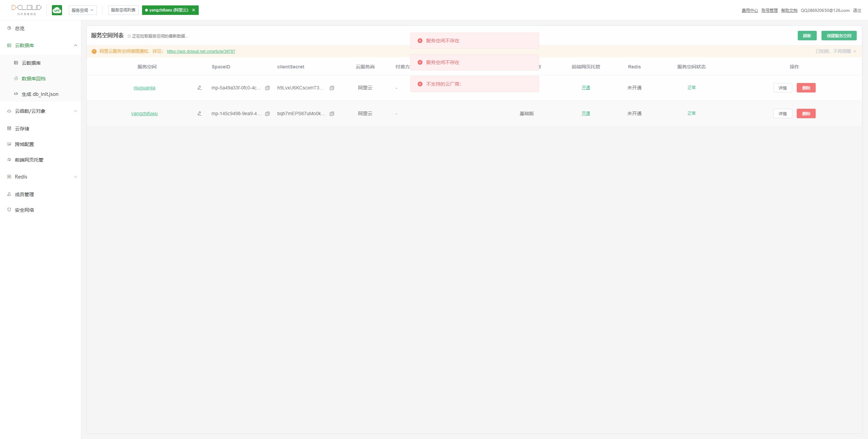This screenshot has width=868, height=439.
Task: Expand the Redis sidebar section
Action: point(76,177)
